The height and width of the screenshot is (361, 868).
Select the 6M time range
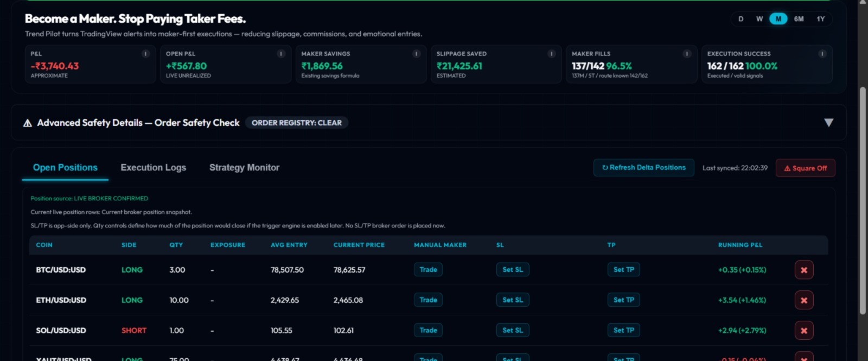coord(799,19)
